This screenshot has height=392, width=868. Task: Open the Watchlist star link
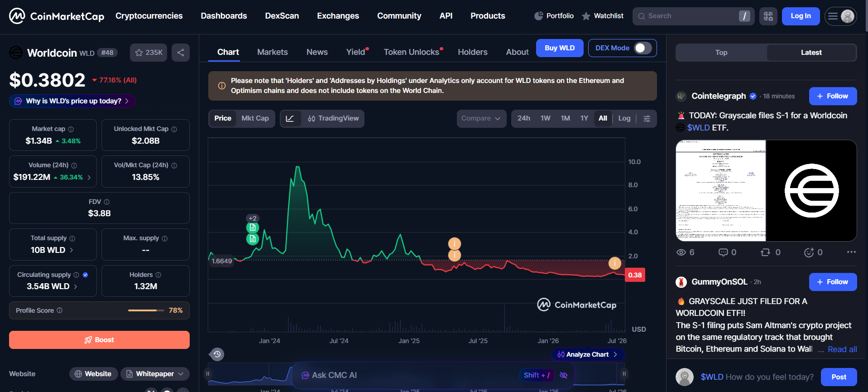(x=603, y=16)
